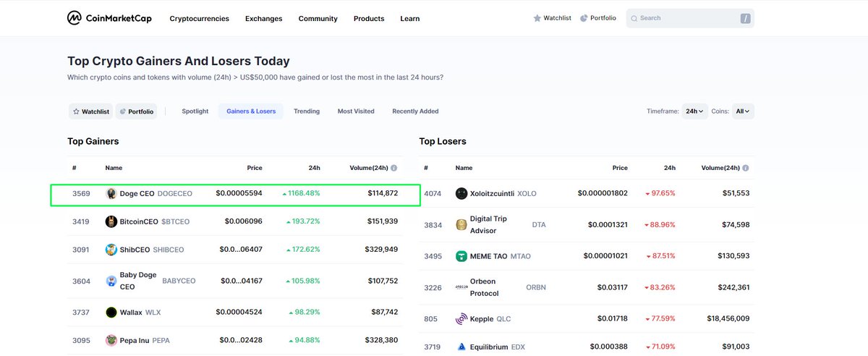This screenshot has height=356, width=868.
Task: Focus the Search input field
Action: tap(690, 18)
